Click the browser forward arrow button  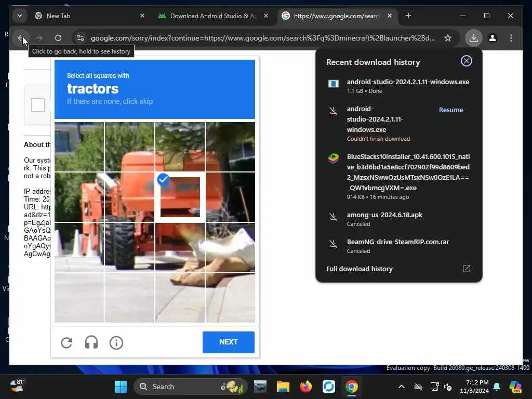click(x=39, y=38)
